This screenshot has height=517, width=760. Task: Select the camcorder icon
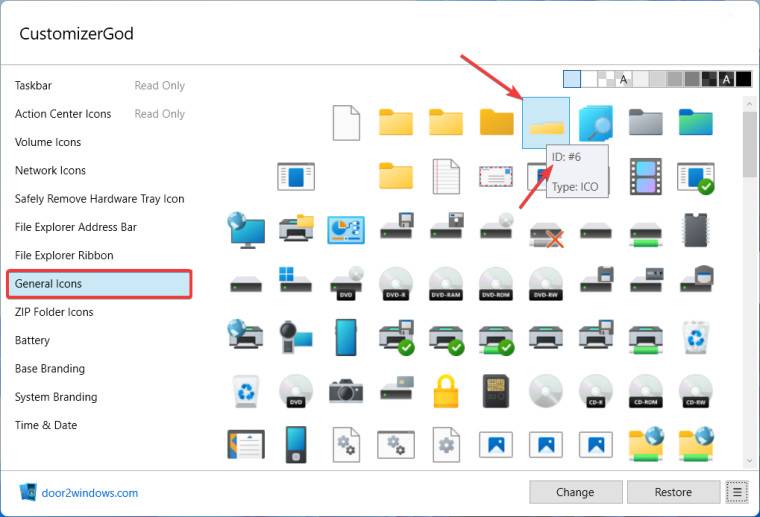pyautogui.click(x=296, y=337)
